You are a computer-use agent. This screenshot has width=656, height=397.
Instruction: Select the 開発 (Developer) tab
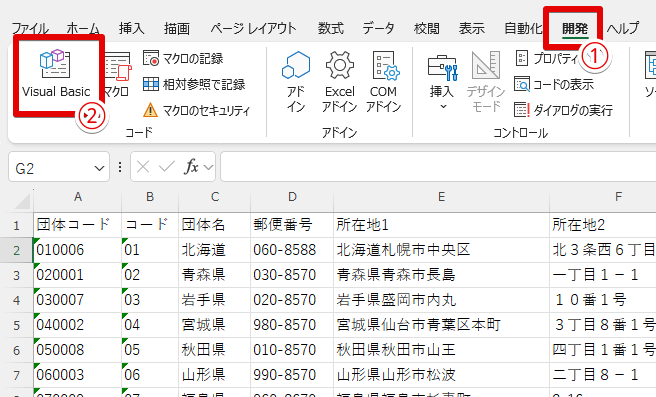pos(575,28)
